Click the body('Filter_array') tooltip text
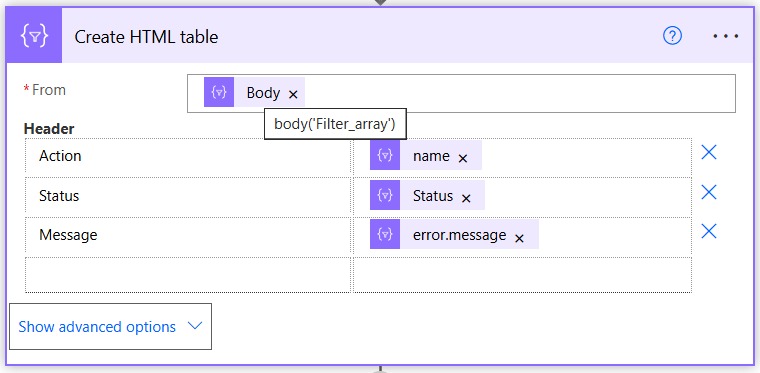 click(x=335, y=124)
